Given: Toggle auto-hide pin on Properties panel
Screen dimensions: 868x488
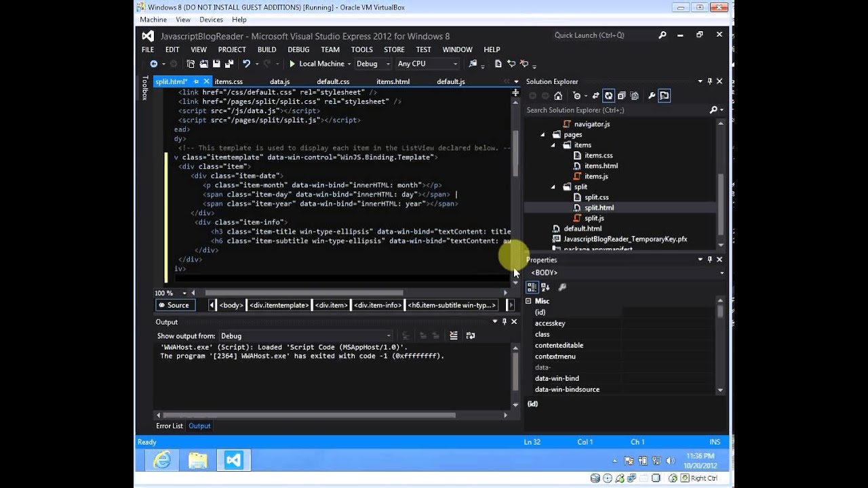Looking at the screenshot, I should click(x=710, y=260).
